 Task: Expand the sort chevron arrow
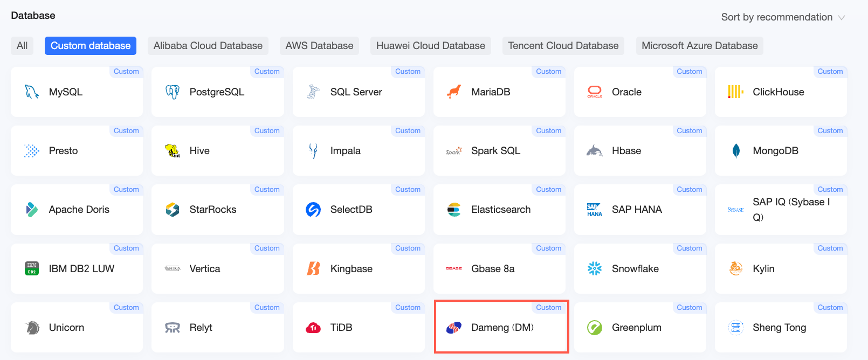tap(841, 18)
